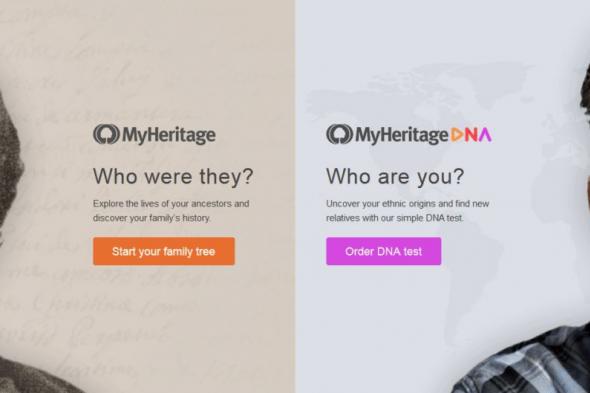Screen dimensions: 590x393
Task: Click the purple A letter in DNA logo
Action: (x=485, y=135)
